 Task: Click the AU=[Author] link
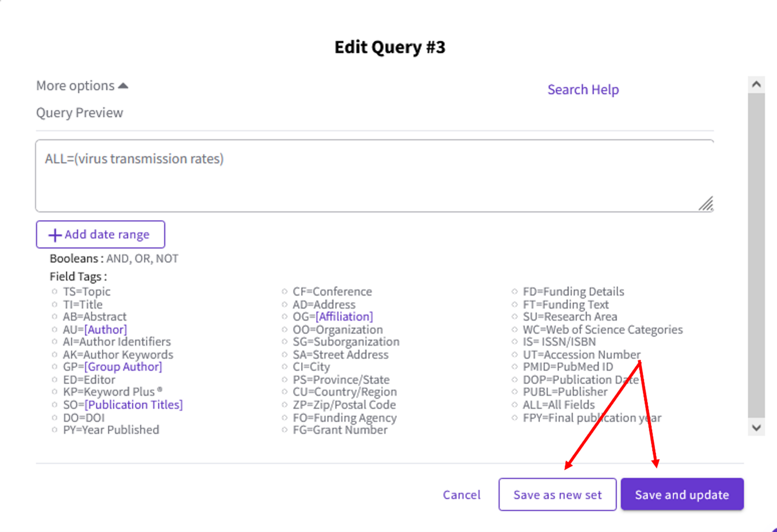[105, 329]
